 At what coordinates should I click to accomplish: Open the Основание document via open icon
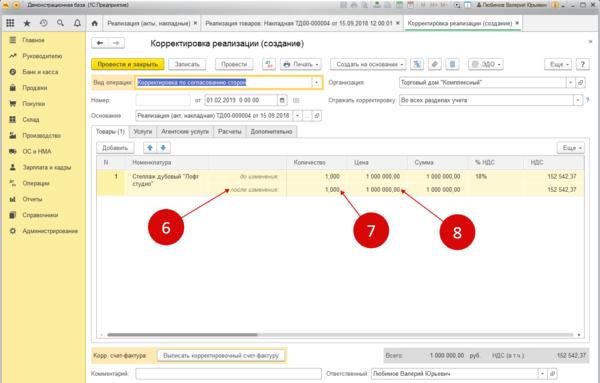tap(316, 116)
